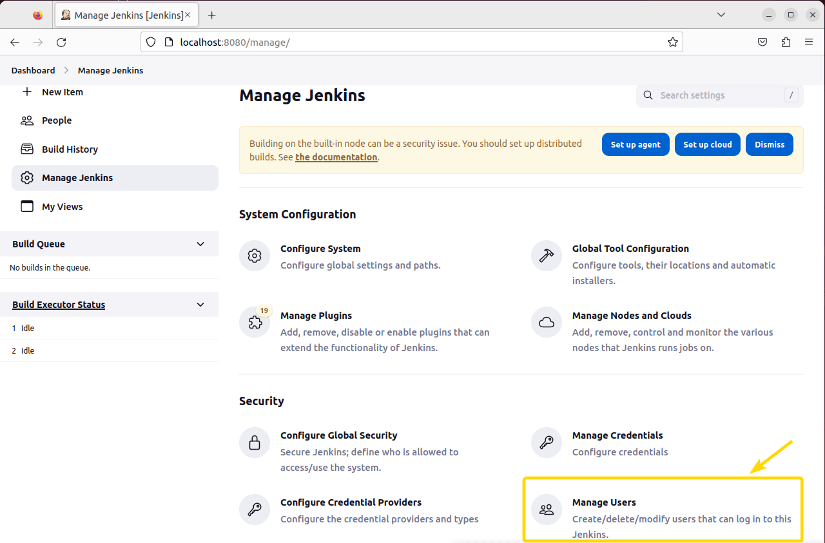
Task: Click the New Item plus icon
Action: pos(27,92)
